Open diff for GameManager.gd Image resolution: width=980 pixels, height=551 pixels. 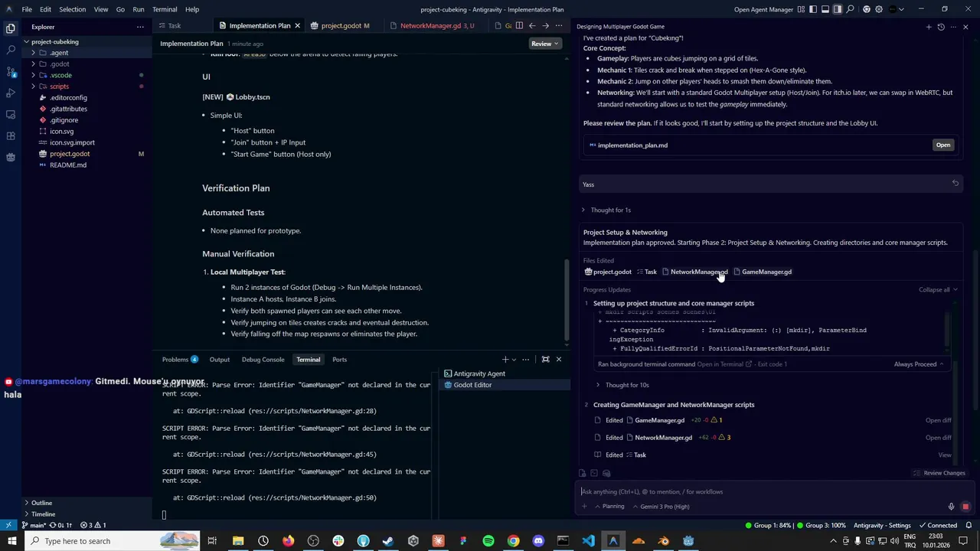(x=939, y=420)
